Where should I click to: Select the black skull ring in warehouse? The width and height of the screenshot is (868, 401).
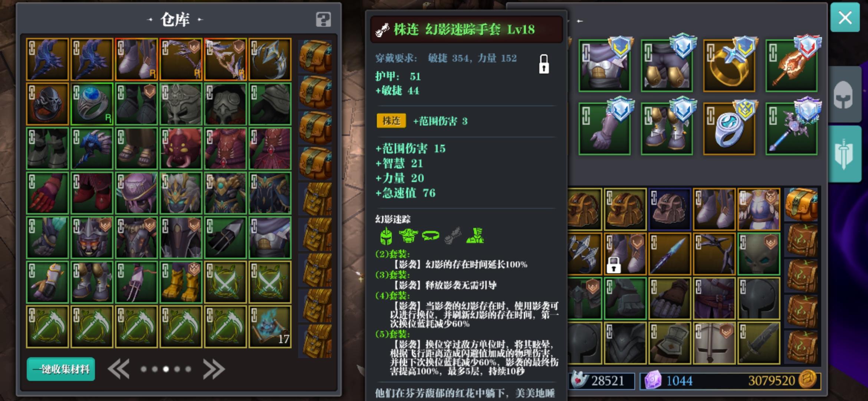[47, 104]
